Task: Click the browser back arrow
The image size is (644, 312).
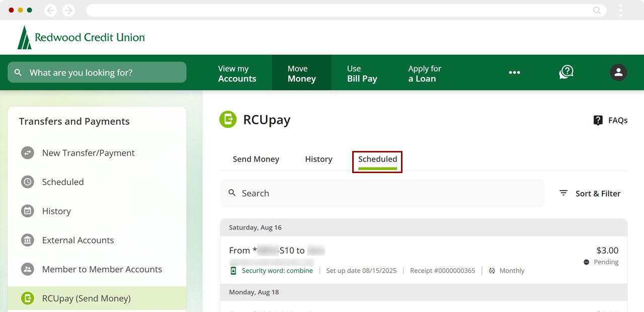Action: click(50, 10)
